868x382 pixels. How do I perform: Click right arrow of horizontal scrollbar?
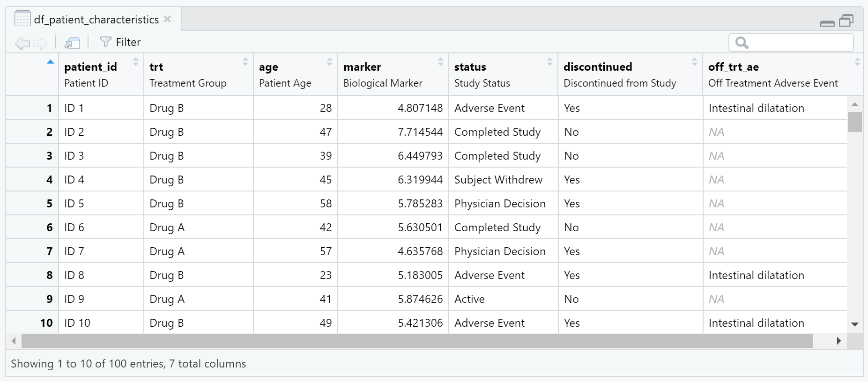click(838, 341)
